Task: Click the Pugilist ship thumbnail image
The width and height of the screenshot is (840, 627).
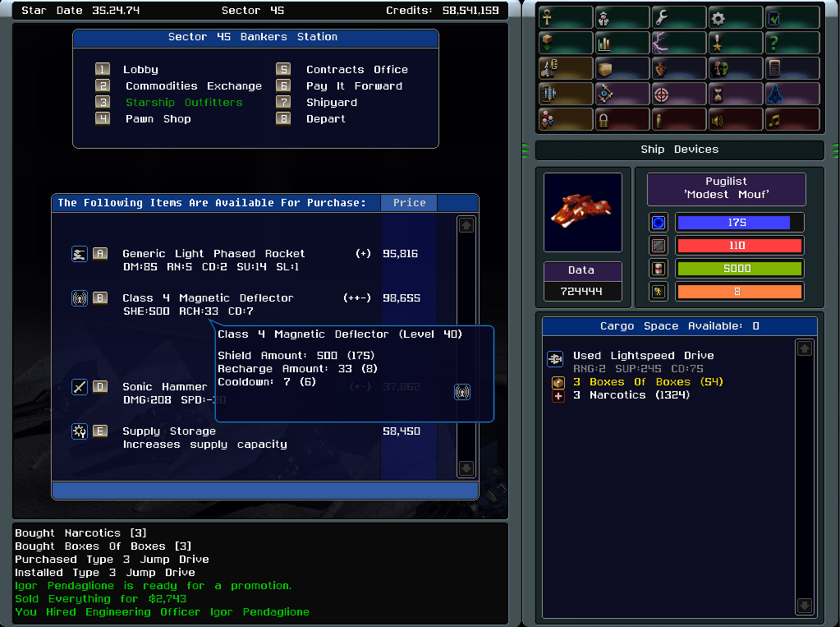Action: (582, 212)
